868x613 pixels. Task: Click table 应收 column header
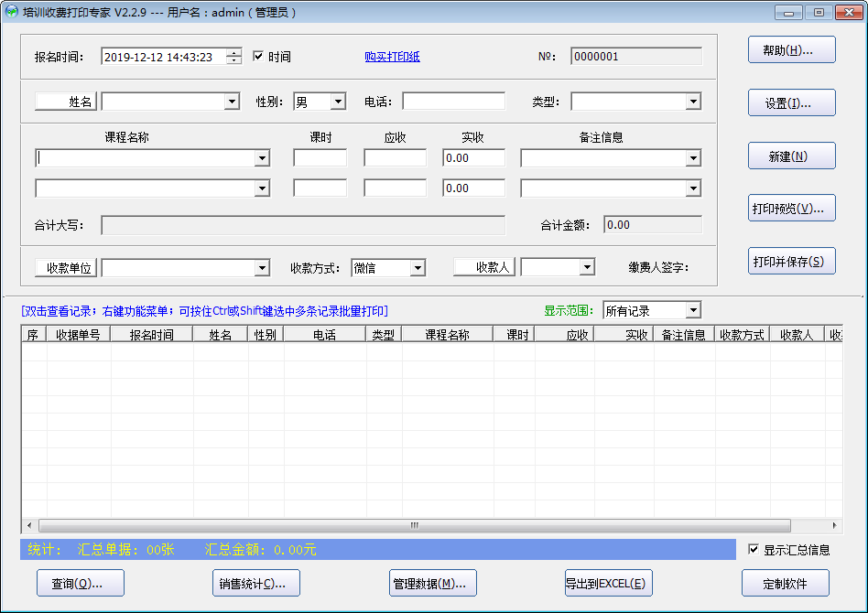[x=564, y=335]
